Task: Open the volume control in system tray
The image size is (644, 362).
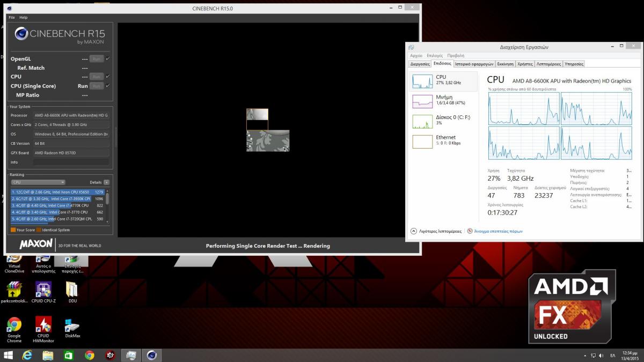Action: pyautogui.click(x=601, y=356)
